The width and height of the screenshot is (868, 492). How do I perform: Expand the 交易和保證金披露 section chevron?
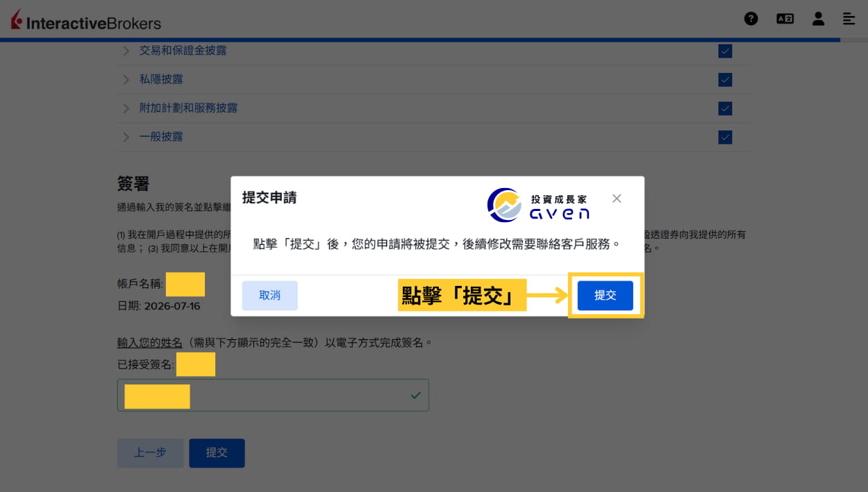126,51
